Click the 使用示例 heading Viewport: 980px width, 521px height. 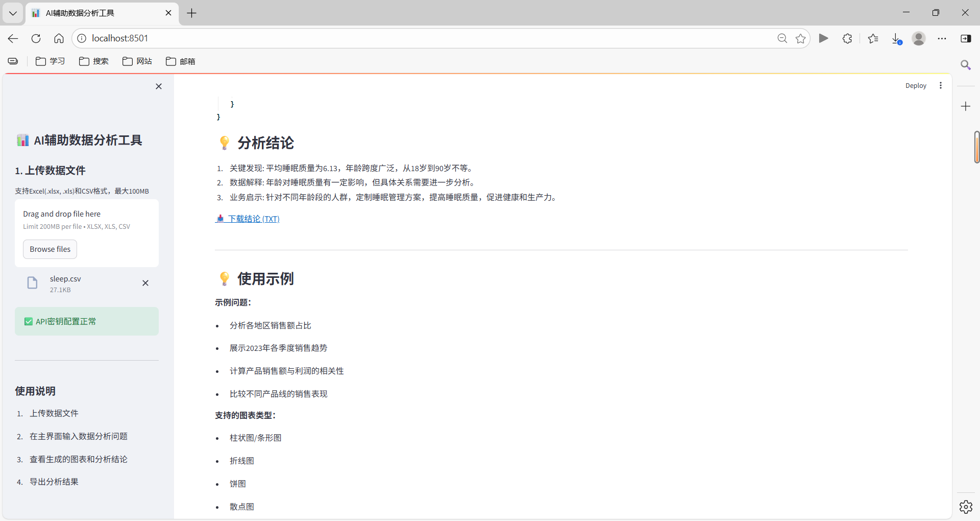[x=265, y=279]
